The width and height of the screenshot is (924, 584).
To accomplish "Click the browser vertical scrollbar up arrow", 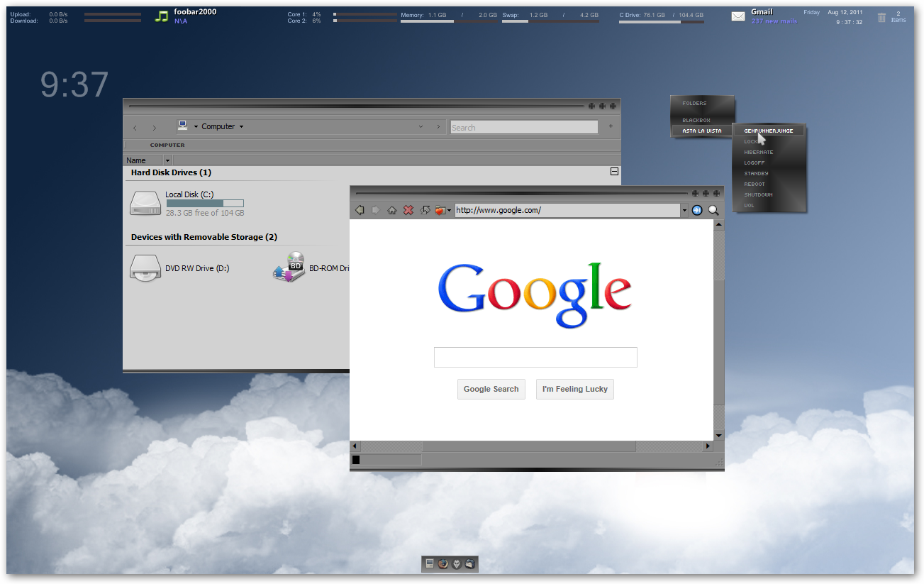I will [718, 224].
